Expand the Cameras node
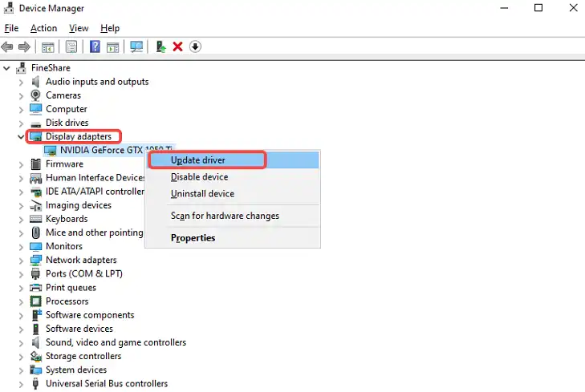The width and height of the screenshot is (585, 392). tap(21, 96)
